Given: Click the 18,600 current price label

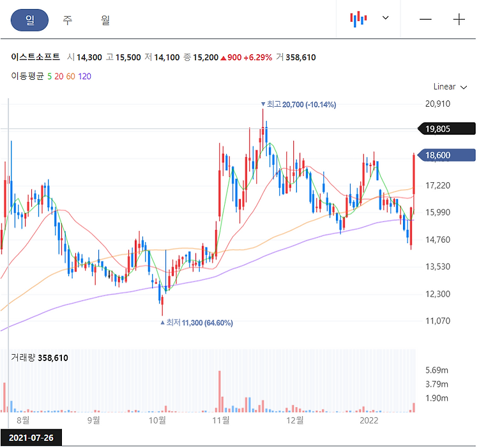Looking at the screenshot, I should click(x=446, y=155).
